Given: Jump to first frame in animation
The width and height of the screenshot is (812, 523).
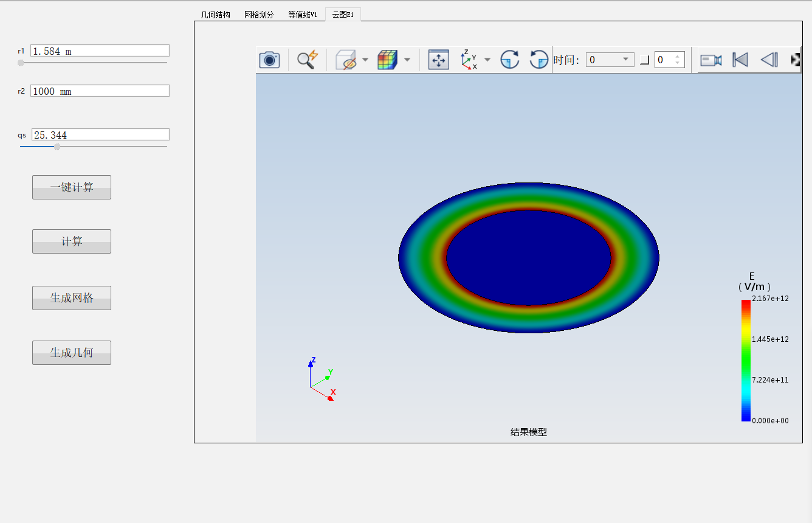Looking at the screenshot, I should pos(740,60).
